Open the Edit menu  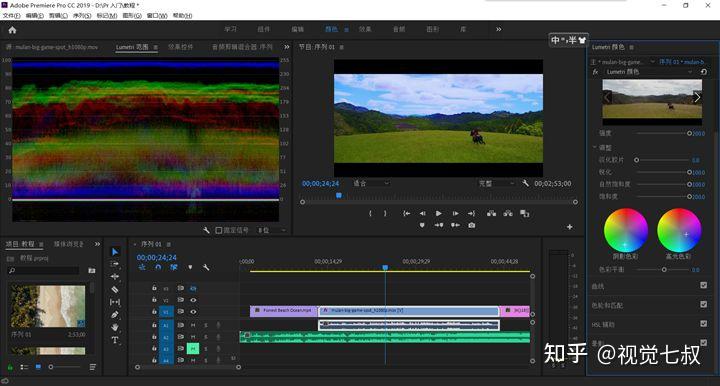pos(34,16)
